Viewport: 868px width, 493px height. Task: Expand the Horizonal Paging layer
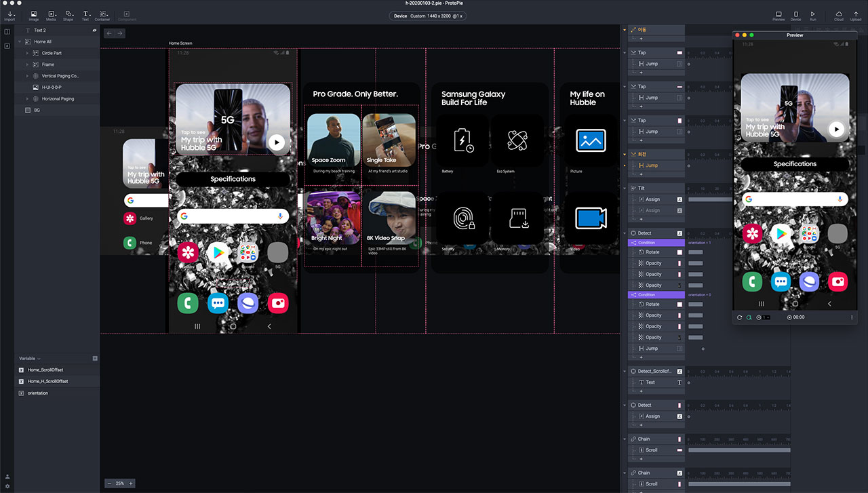[27, 99]
